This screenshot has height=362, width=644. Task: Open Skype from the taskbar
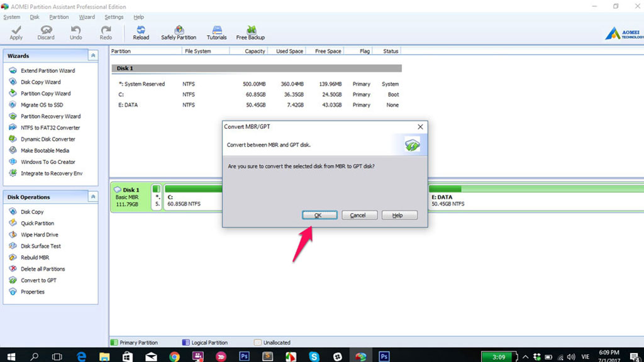[x=314, y=356]
